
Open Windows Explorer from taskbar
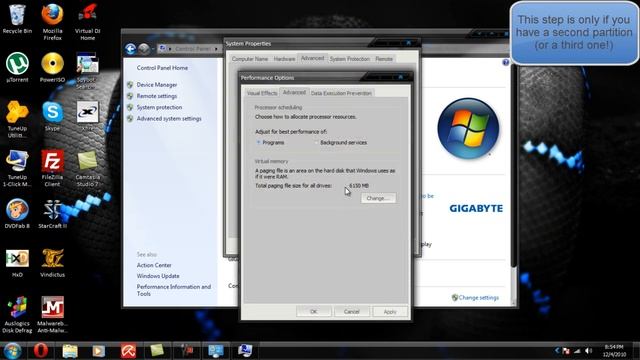[70, 351]
